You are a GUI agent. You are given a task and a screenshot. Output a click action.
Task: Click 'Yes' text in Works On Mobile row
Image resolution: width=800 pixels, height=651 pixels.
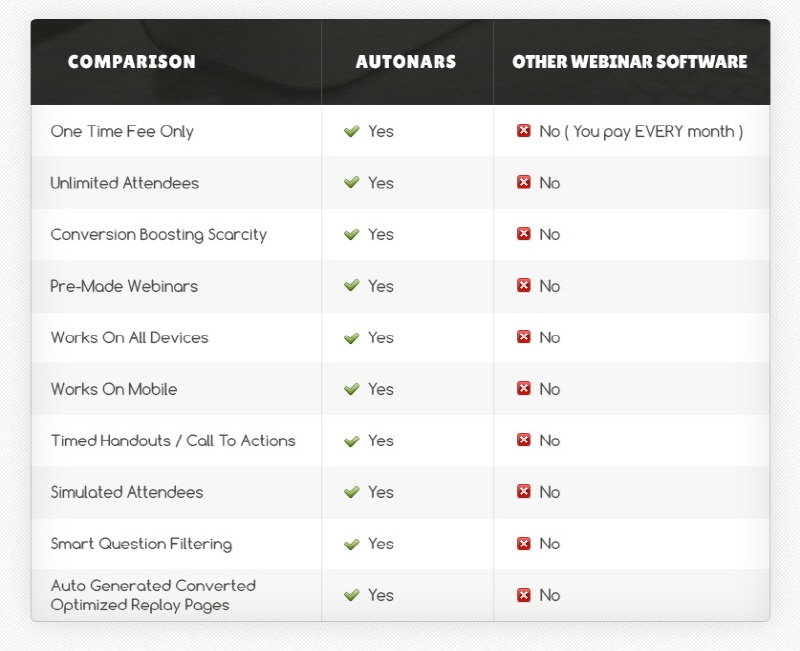tap(381, 389)
